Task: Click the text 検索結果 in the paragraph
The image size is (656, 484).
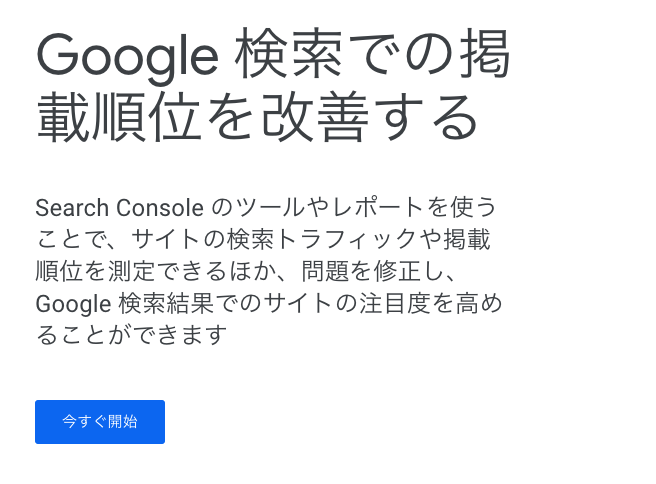Action: 167,304
